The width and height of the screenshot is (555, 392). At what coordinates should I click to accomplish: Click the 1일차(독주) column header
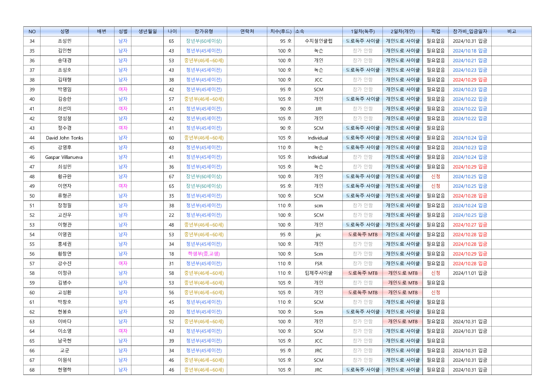363,31
